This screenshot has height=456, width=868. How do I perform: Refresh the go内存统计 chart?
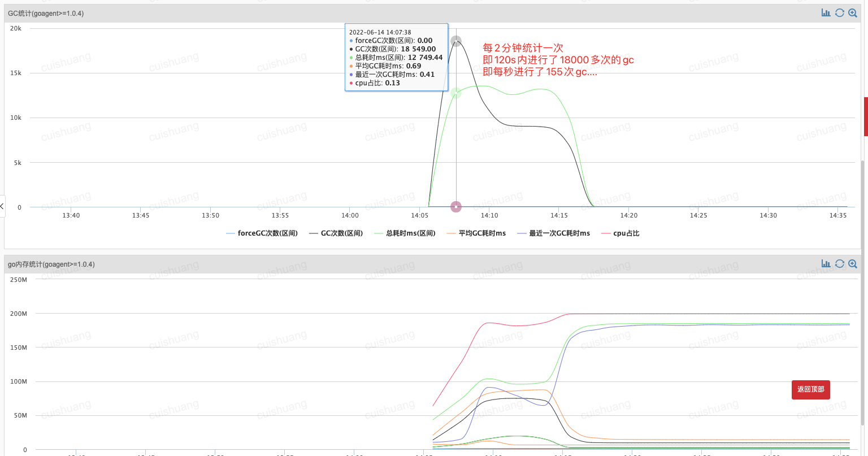click(839, 264)
